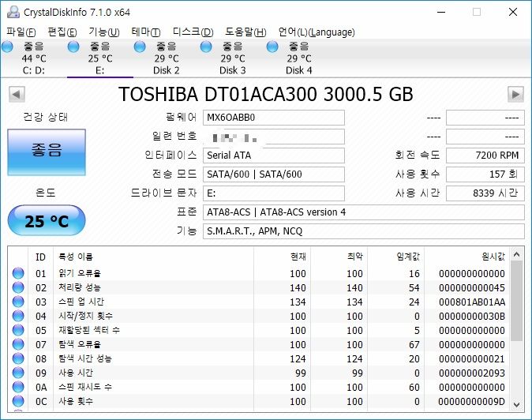
Task: Open the 파일(F) menu
Action: click(21, 32)
